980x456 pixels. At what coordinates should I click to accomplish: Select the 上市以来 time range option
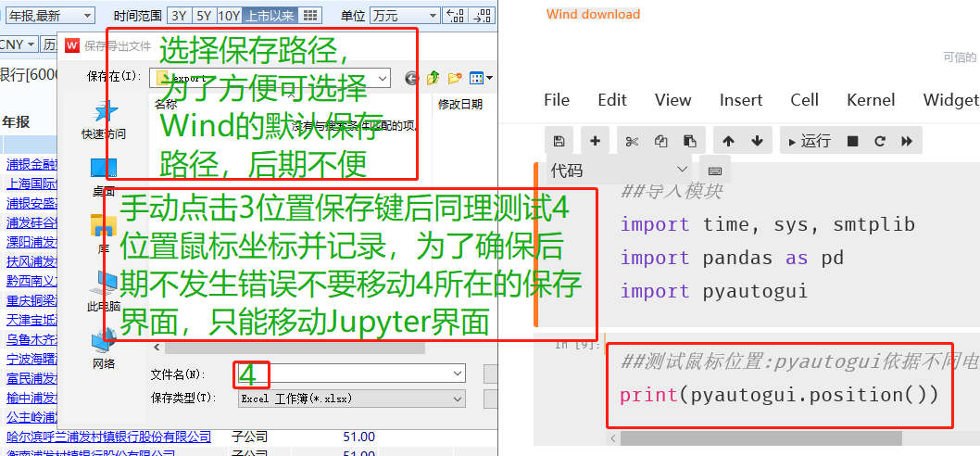[271, 16]
